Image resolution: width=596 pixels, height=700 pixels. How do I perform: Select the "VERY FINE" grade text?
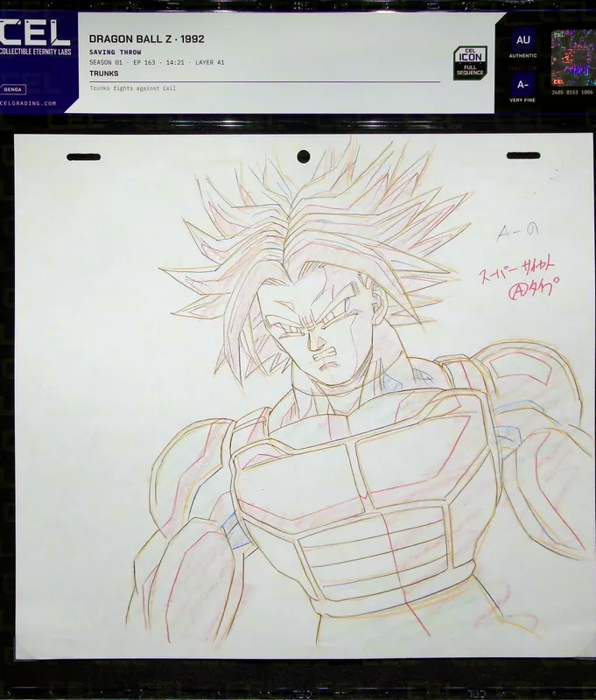point(522,100)
